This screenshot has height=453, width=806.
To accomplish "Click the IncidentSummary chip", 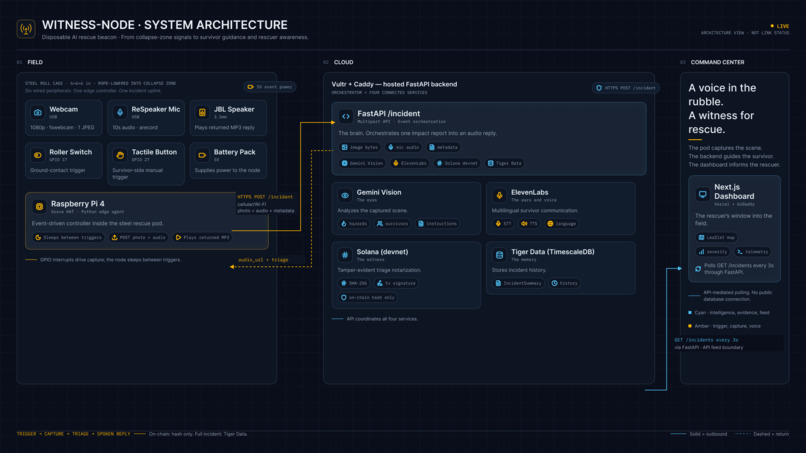I will [518, 283].
